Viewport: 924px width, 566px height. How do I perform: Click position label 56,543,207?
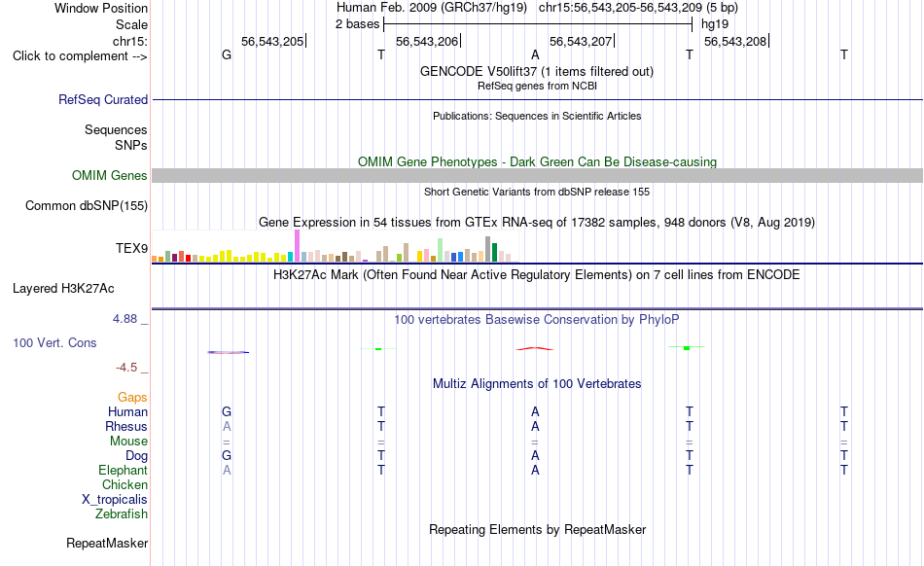pos(581,41)
